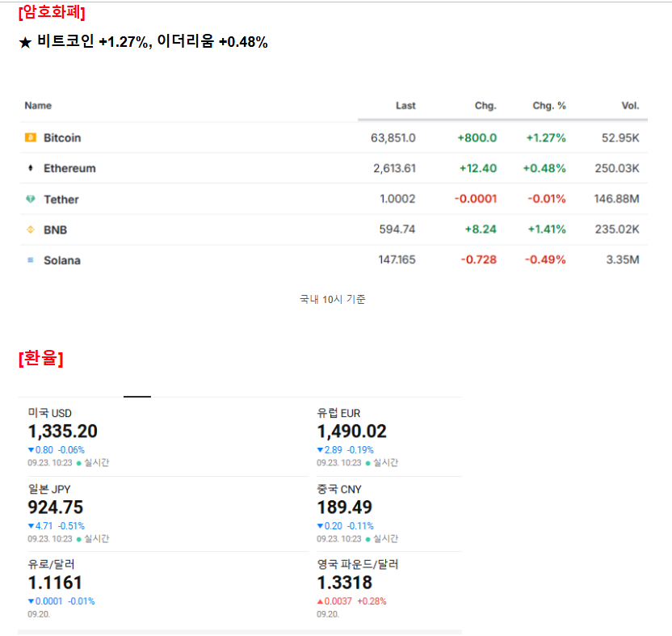Click the 미국 USD currency label

click(50, 413)
